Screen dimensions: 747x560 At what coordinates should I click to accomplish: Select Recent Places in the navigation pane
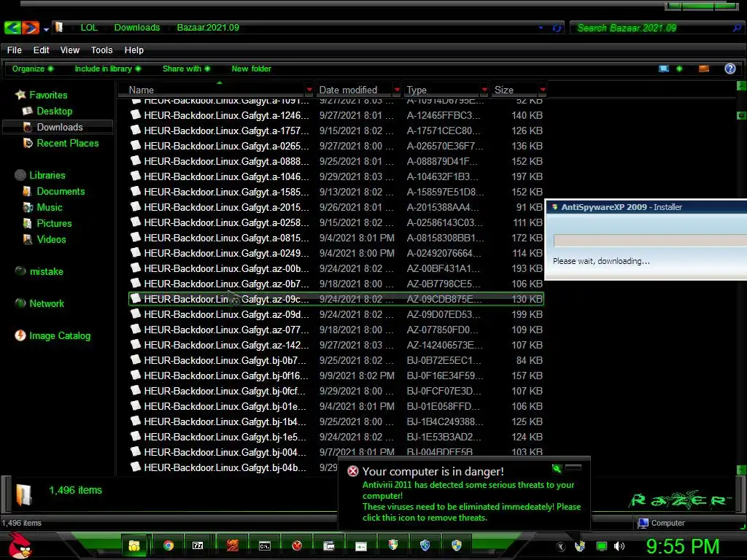pos(68,143)
